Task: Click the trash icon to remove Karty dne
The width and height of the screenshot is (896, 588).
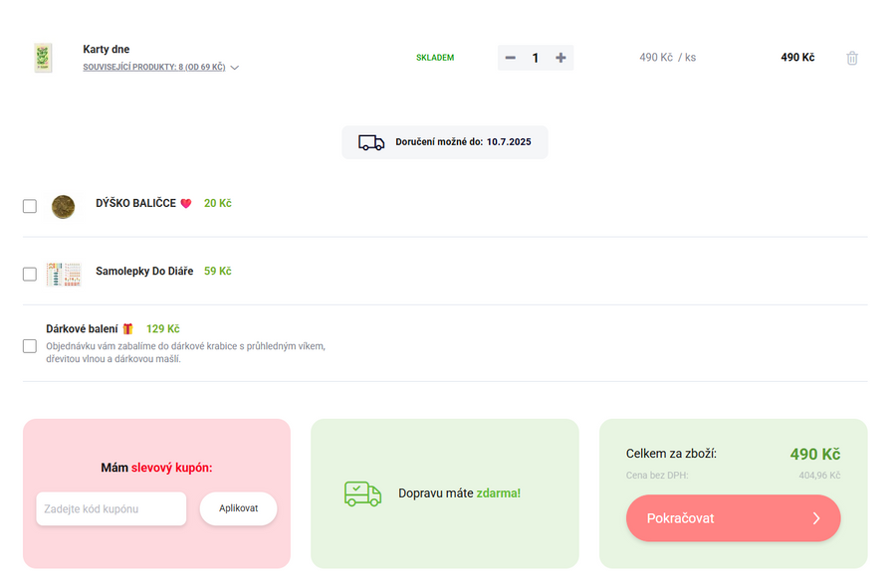Action: click(851, 58)
